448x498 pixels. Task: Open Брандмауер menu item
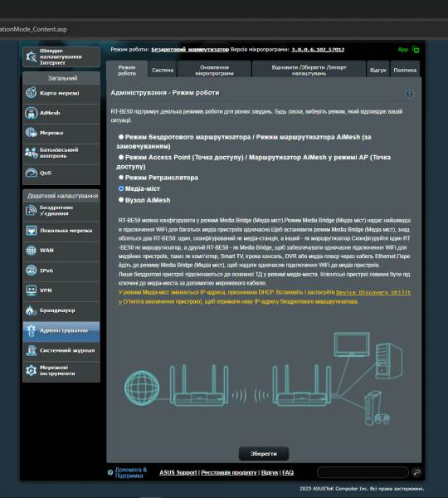click(x=61, y=310)
